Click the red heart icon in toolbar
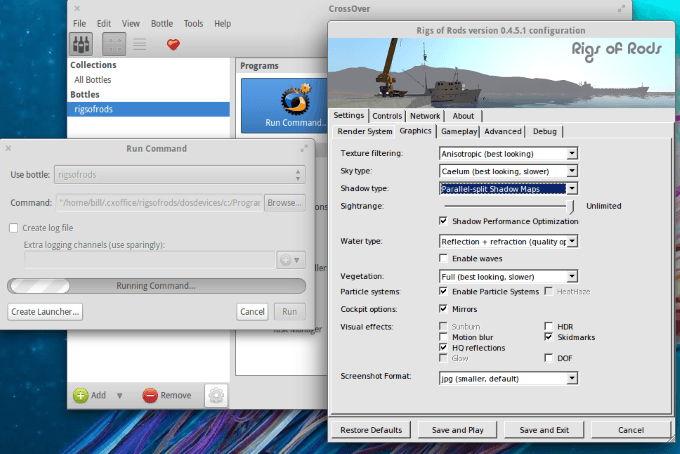The height and width of the screenshot is (454, 680). (173, 45)
